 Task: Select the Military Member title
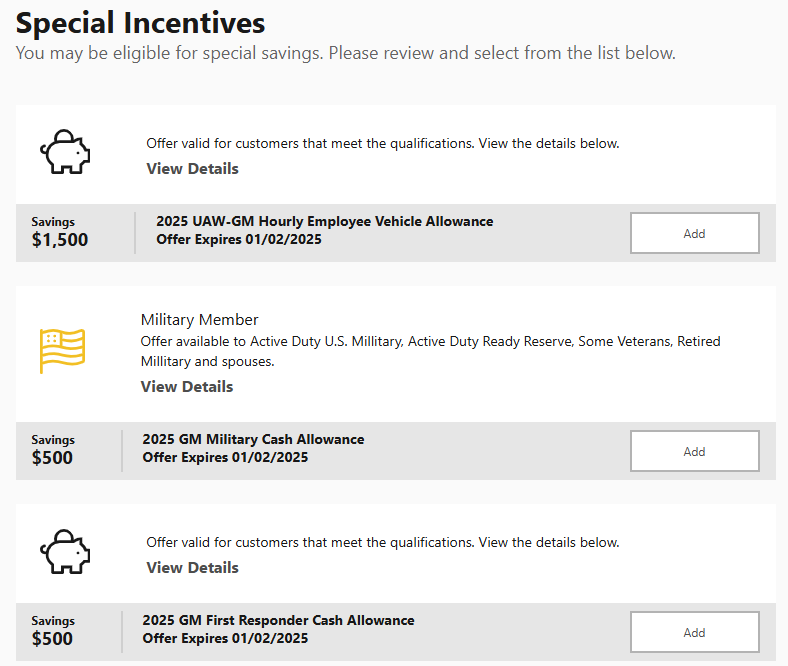tap(199, 320)
